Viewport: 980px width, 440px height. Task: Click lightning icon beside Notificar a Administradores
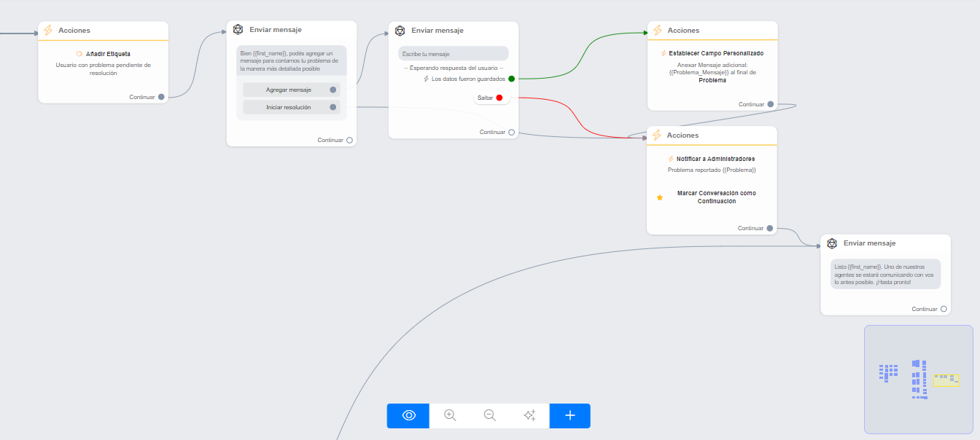click(x=671, y=159)
